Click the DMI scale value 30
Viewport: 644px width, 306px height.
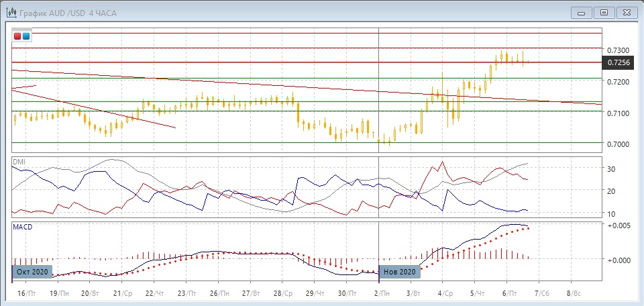tap(612, 168)
